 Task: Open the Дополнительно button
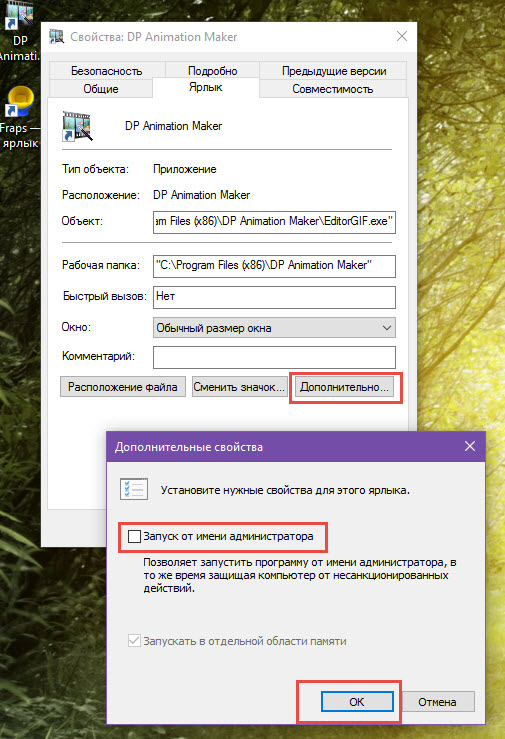tap(344, 387)
